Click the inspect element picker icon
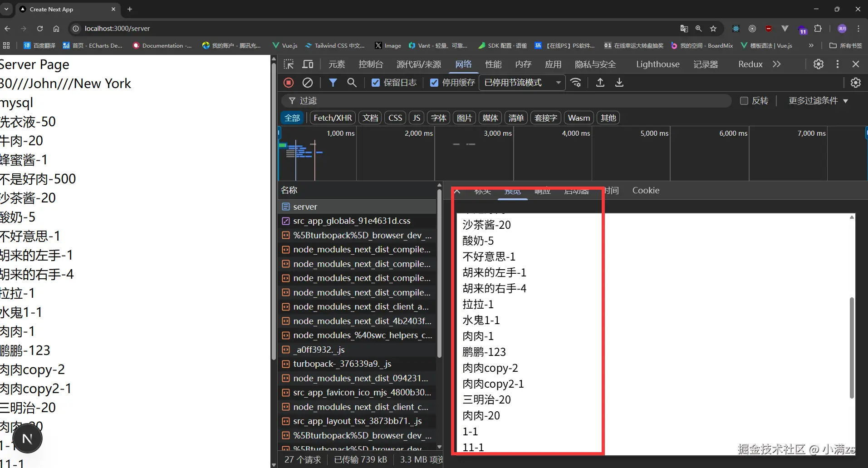 pyautogui.click(x=289, y=64)
